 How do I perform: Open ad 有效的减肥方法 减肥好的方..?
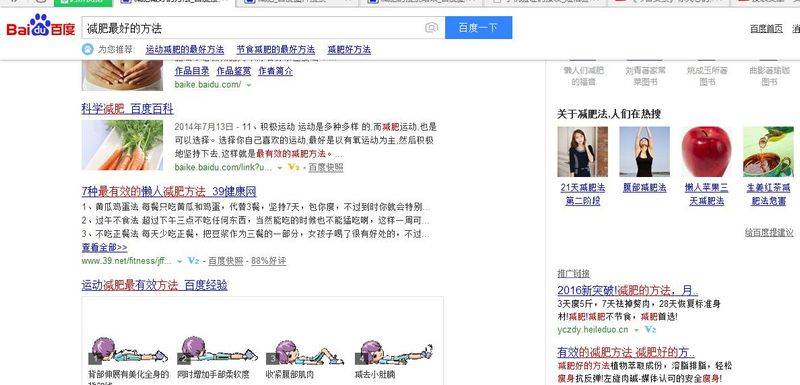[626, 352]
